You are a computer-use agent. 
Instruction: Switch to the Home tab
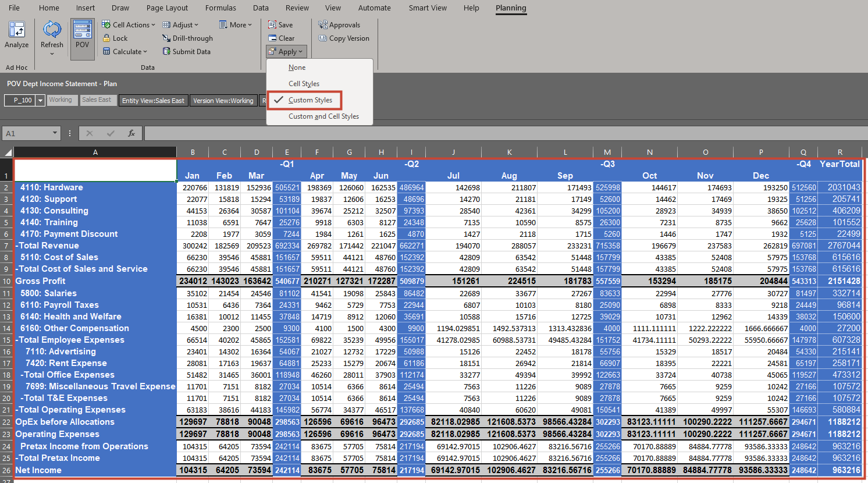click(x=49, y=8)
